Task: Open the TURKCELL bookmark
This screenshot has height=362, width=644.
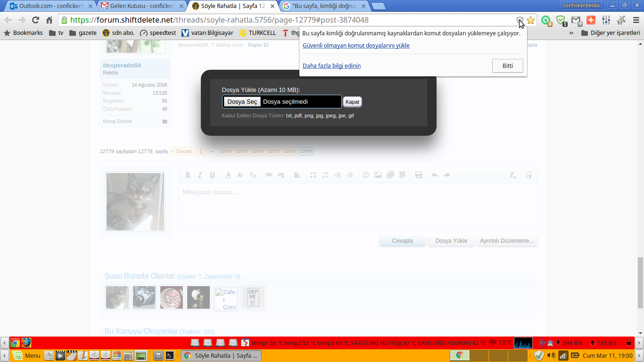Action: click(257, 33)
